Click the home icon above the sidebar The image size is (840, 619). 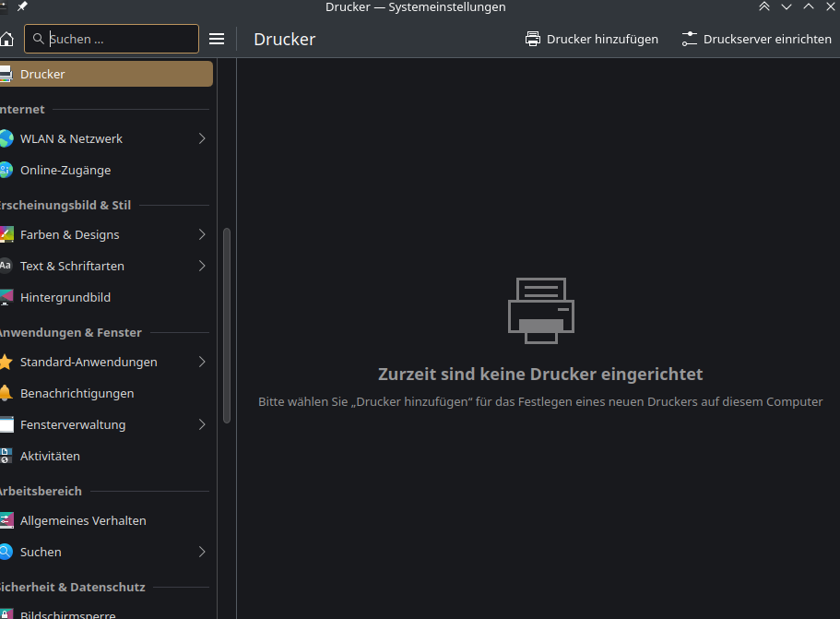point(7,39)
